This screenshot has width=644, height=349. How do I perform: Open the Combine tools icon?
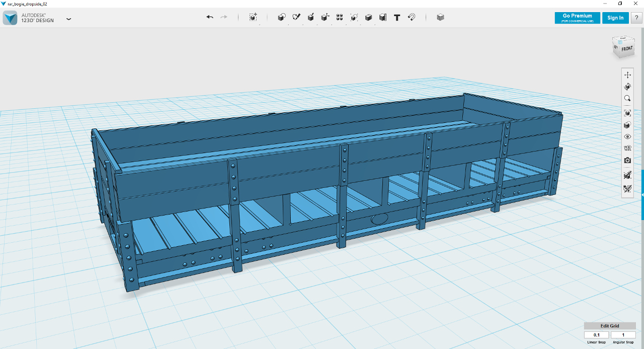[368, 17]
